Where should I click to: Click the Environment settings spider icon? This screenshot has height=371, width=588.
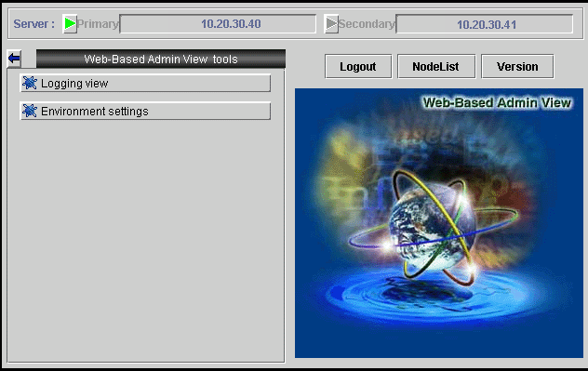(x=29, y=111)
